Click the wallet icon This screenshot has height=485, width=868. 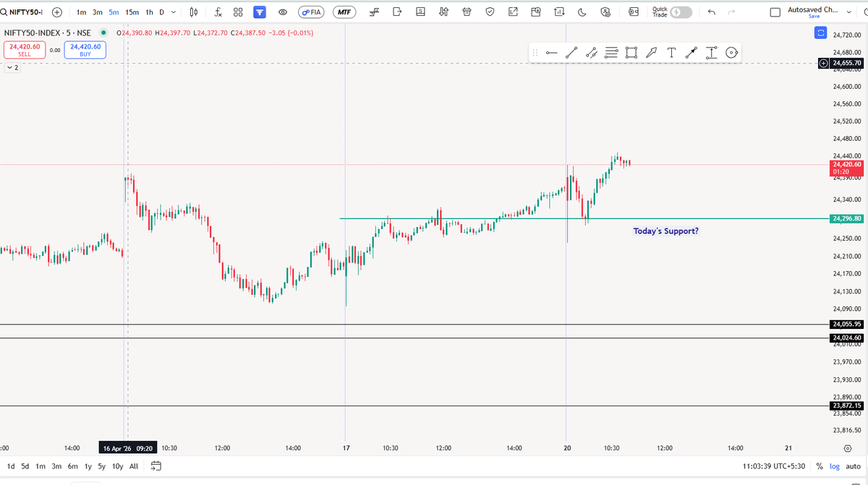coord(634,12)
